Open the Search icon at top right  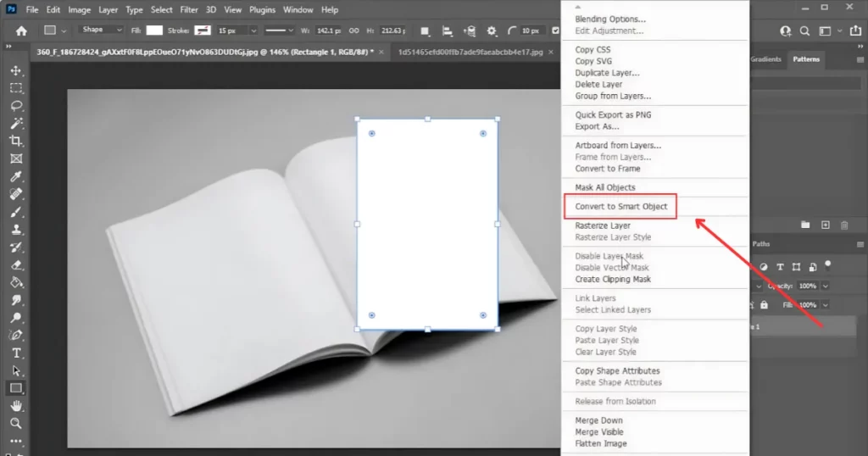click(804, 31)
